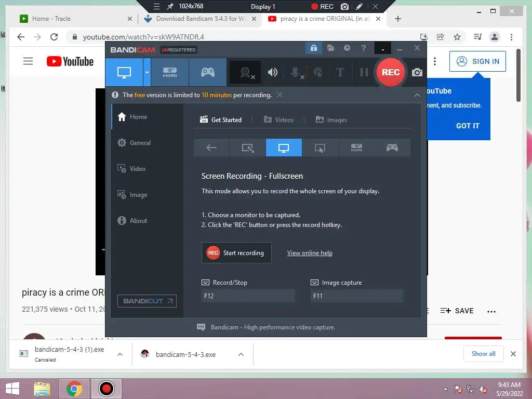Click SAVE under the YouTube video

(x=457, y=311)
